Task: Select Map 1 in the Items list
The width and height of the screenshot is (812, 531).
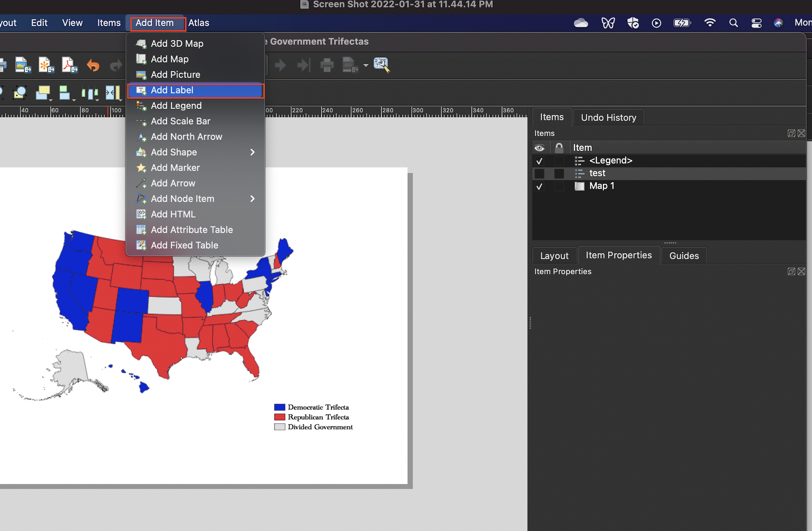Action: pyautogui.click(x=601, y=186)
